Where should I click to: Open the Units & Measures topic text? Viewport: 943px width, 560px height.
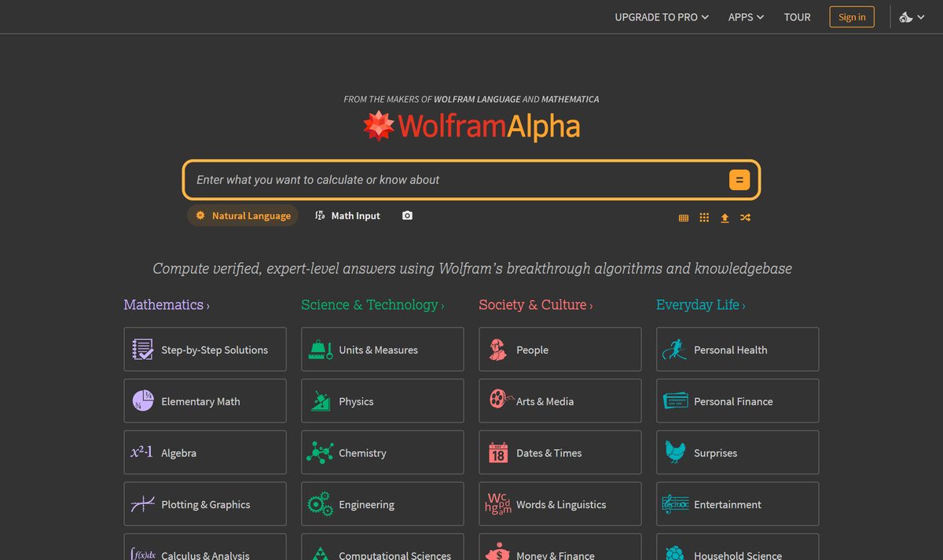click(378, 350)
